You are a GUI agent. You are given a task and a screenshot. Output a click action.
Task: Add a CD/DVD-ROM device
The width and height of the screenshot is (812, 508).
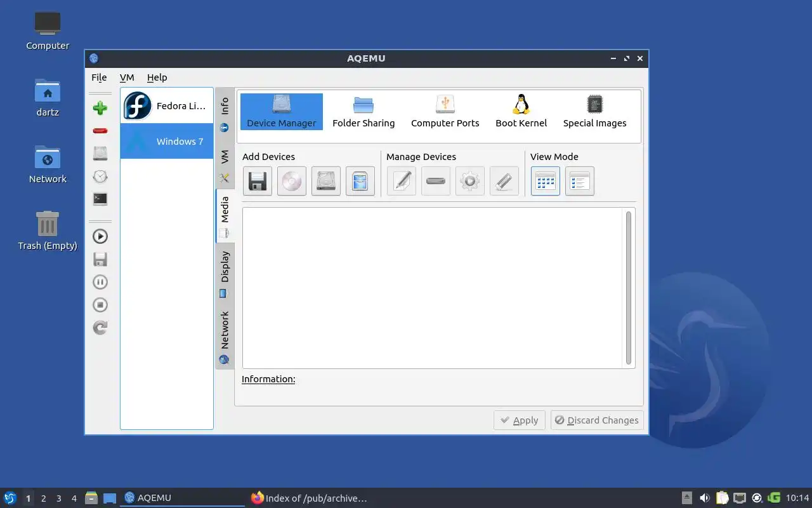coord(292,181)
